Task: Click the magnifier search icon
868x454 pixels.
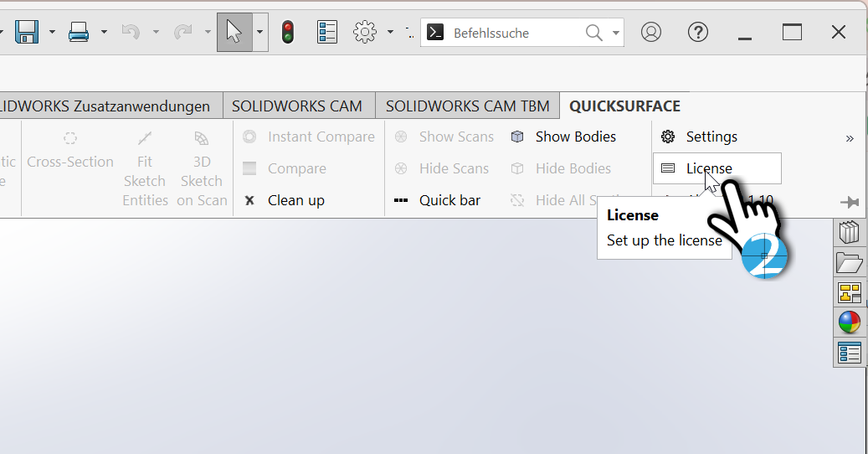Action: click(593, 33)
